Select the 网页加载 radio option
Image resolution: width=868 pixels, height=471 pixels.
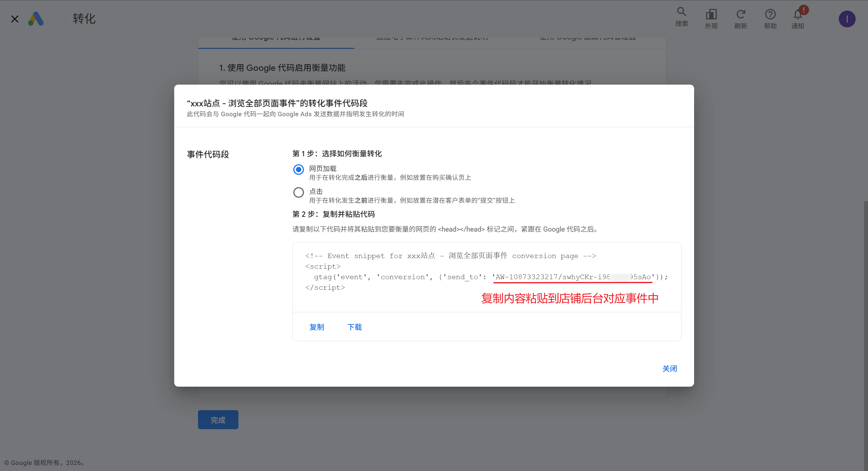[298, 169]
